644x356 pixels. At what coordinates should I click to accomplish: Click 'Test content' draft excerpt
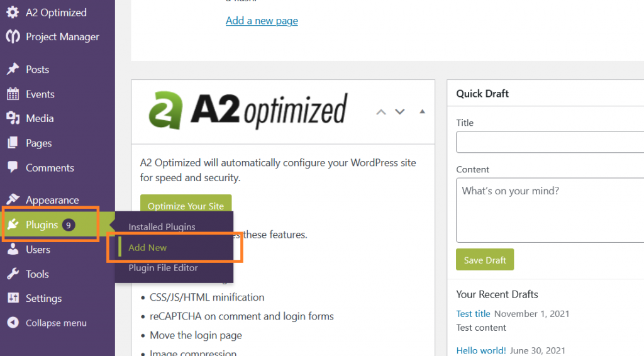[481, 328]
